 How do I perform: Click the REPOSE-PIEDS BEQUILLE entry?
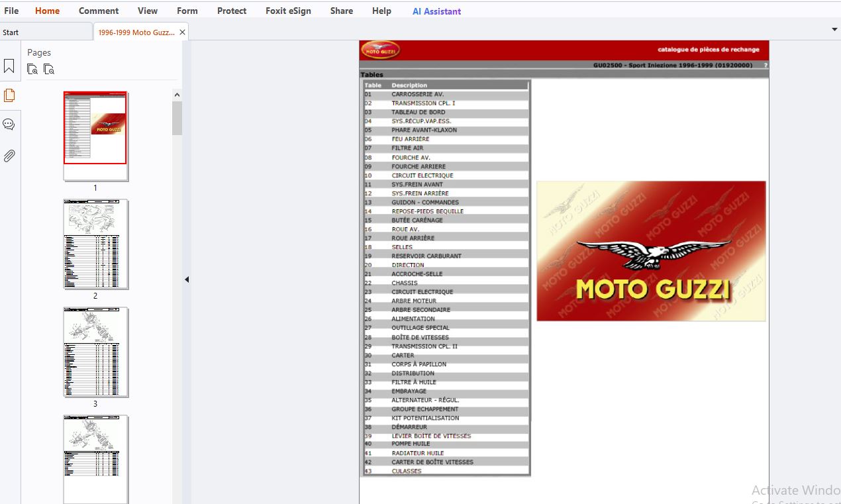[x=427, y=211]
